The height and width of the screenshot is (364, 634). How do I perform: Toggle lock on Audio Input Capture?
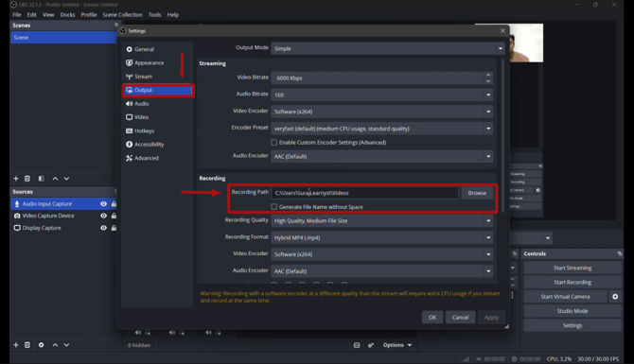[x=114, y=204]
